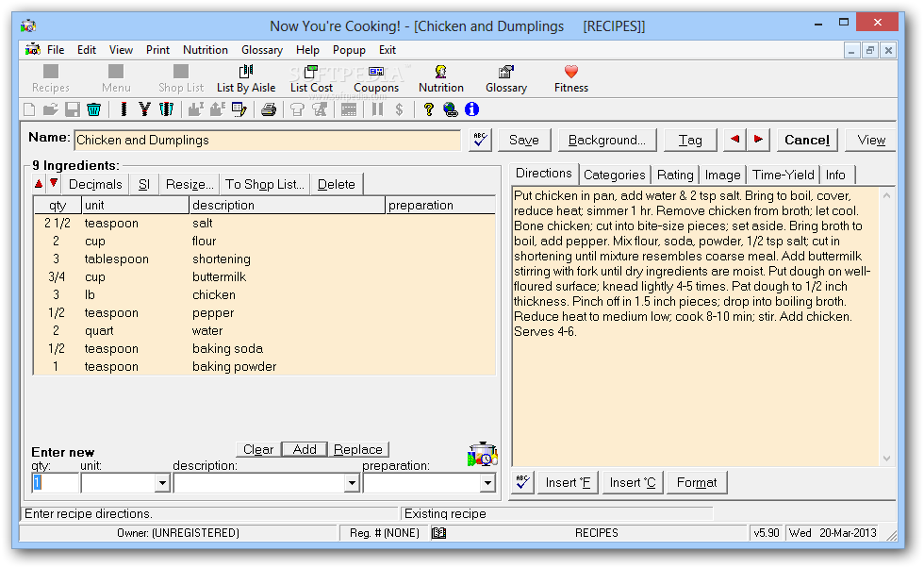Click the Background... button
The height and width of the screenshot is (568, 924).
[607, 141]
